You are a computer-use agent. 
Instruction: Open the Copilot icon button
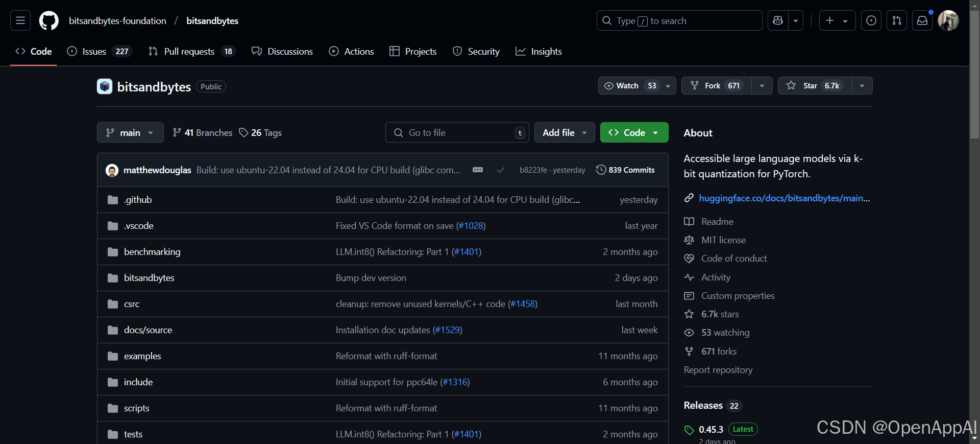tap(778, 20)
